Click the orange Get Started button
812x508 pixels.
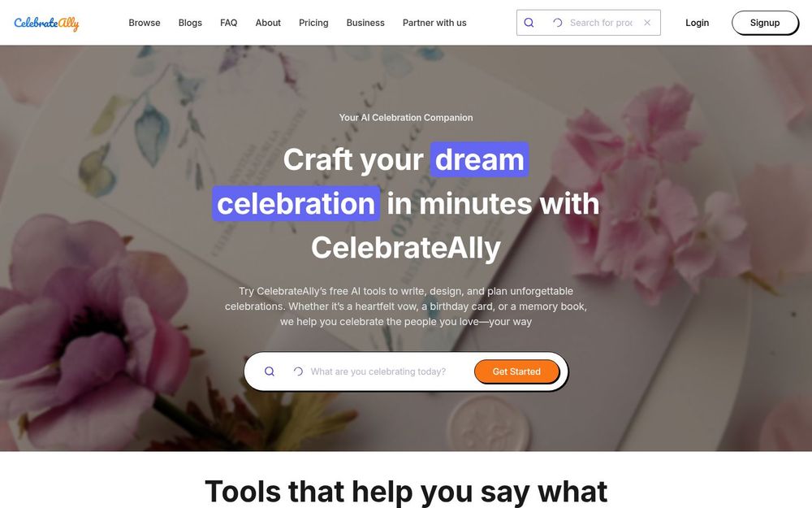(x=516, y=371)
